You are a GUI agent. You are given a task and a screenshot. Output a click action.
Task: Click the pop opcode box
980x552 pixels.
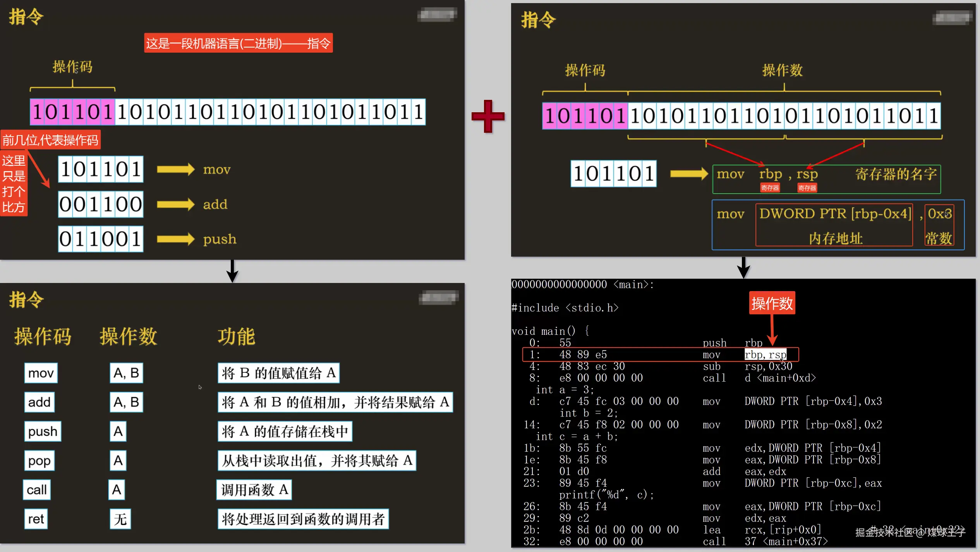click(x=39, y=461)
